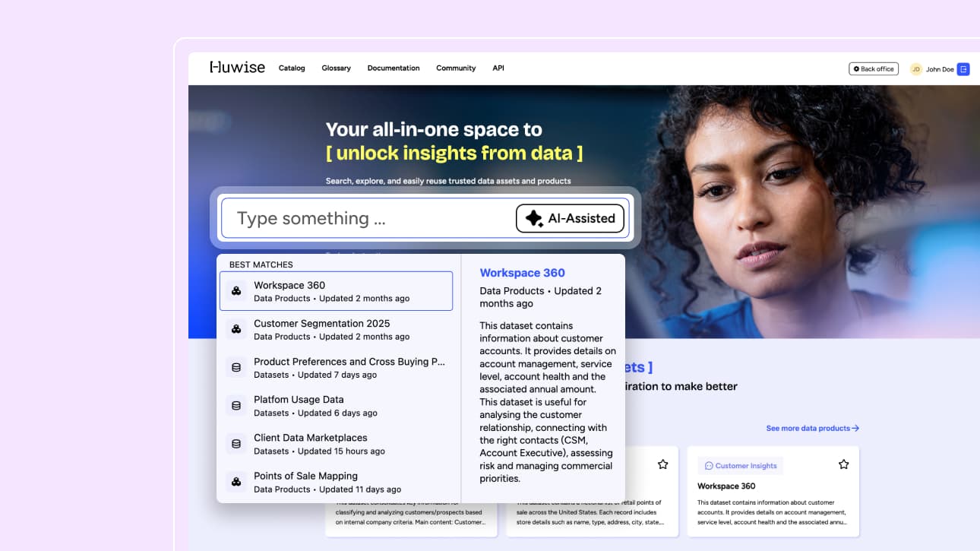Open the Community nav link
Screen dimensions: 980x551
[x=456, y=68]
